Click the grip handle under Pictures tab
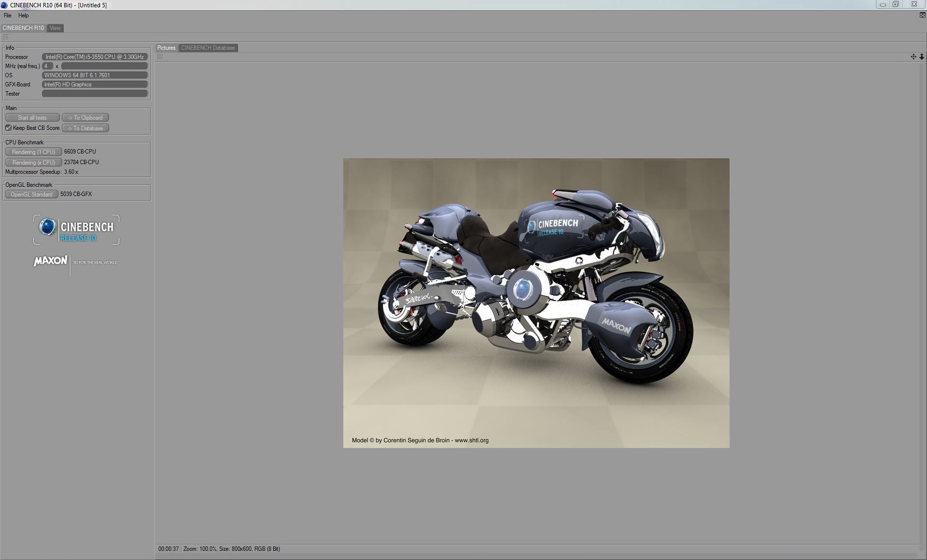Image resolution: width=927 pixels, height=560 pixels. point(160,57)
